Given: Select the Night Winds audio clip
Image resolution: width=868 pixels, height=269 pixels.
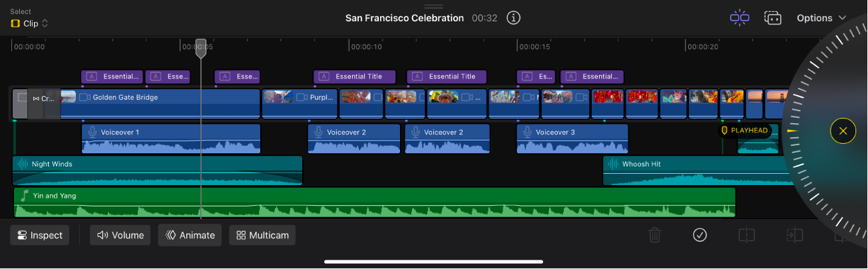Looking at the screenshot, I should (158, 170).
